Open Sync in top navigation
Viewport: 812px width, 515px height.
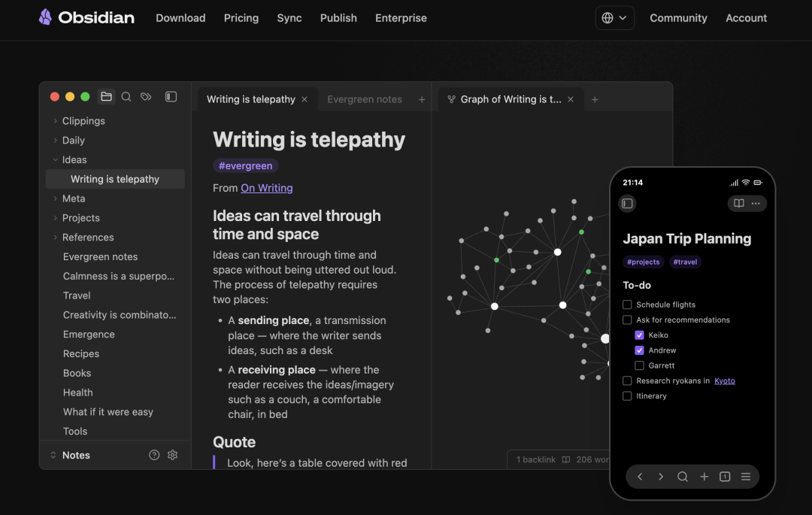289,18
